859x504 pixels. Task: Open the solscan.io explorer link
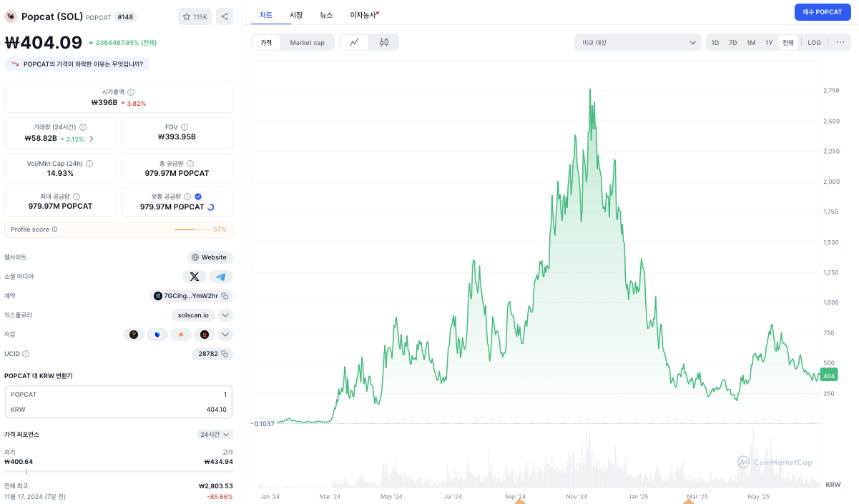193,315
